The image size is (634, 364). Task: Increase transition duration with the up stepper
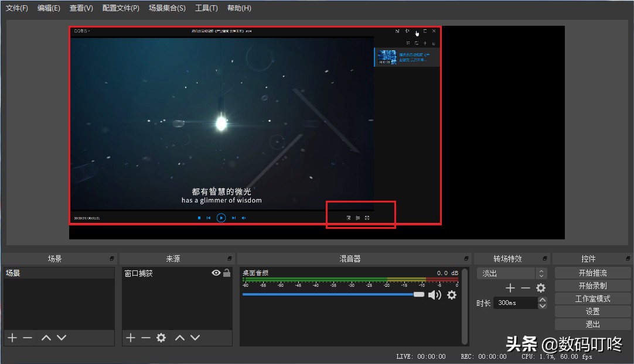pos(543,299)
